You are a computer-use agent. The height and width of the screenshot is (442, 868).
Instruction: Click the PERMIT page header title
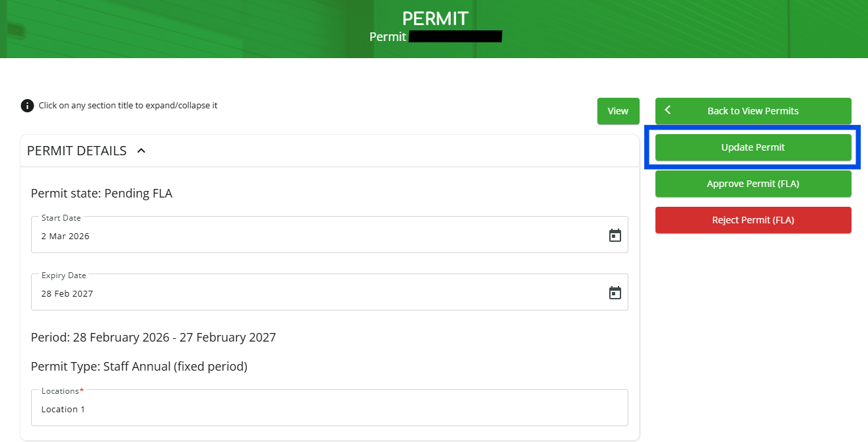[x=435, y=18]
